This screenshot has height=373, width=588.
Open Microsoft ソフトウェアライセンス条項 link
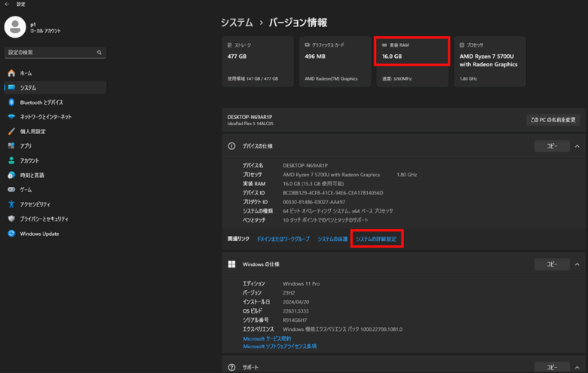coord(280,347)
